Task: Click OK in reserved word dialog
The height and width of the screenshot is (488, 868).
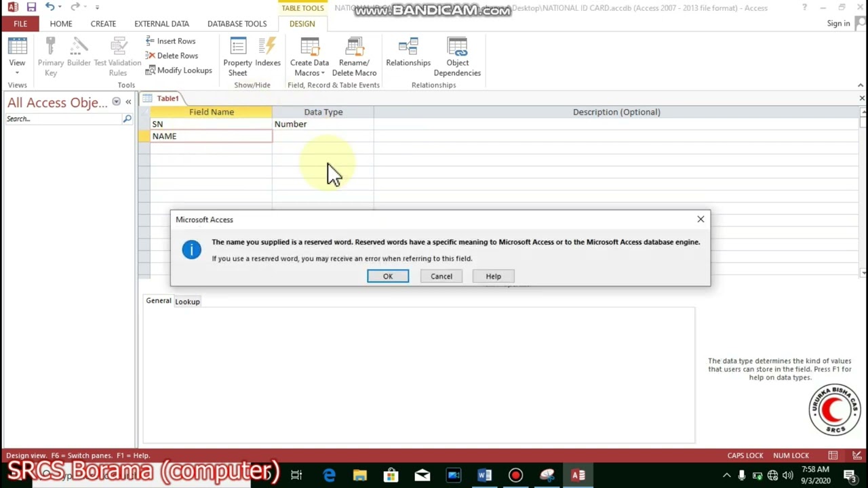Action: (x=388, y=276)
